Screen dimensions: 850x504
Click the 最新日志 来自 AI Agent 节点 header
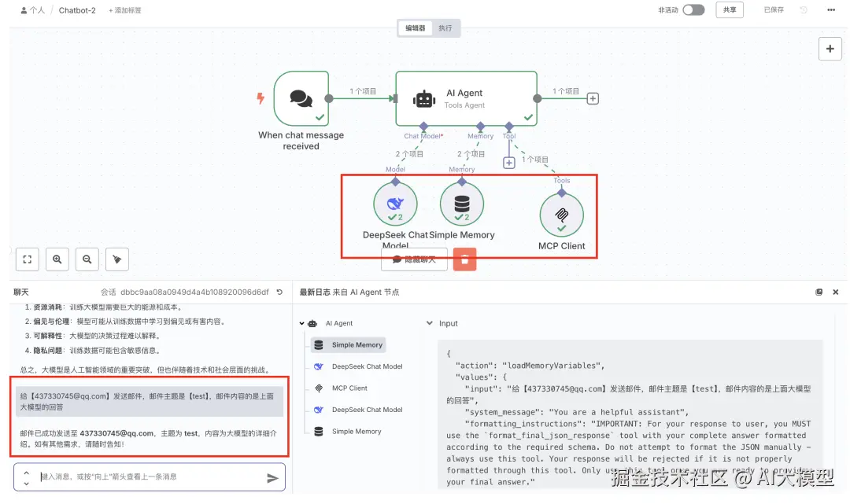click(349, 292)
